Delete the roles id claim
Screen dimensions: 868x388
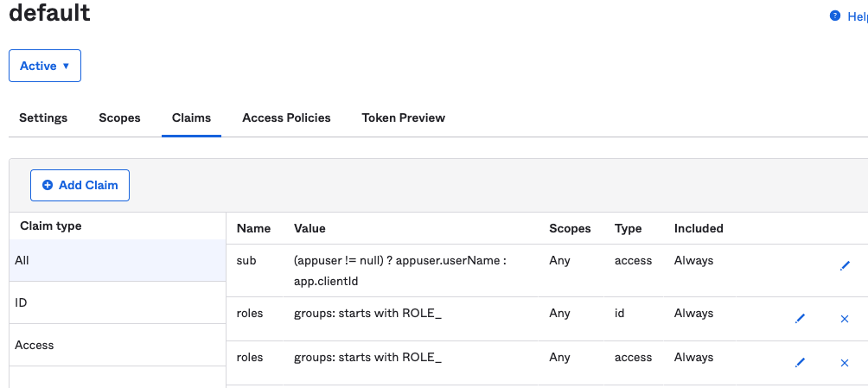coord(845,319)
